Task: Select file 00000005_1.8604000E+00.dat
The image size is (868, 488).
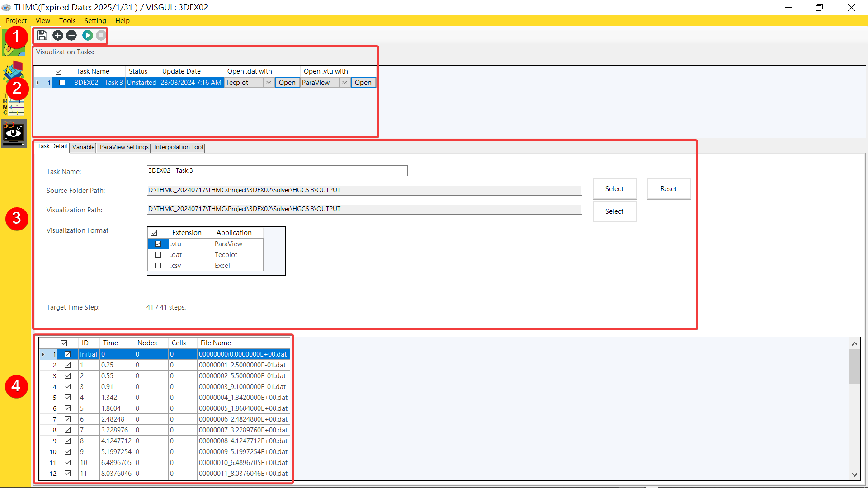Action: (243, 408)
